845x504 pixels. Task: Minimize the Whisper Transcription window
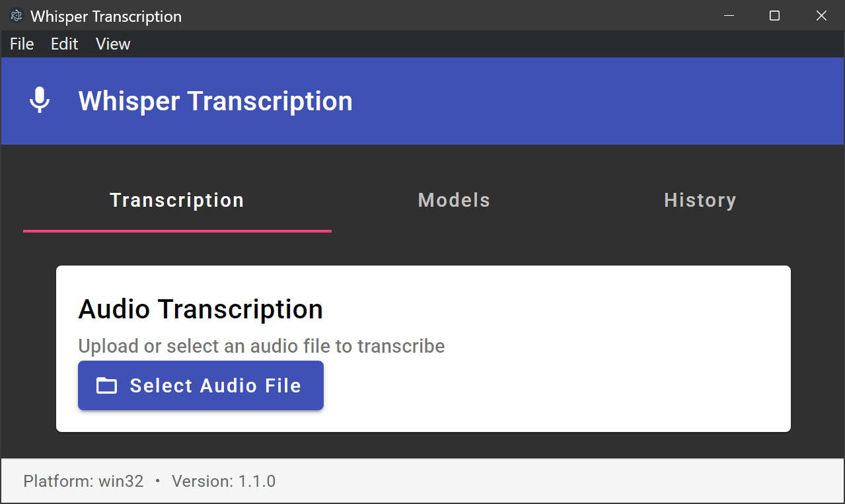click(729, 15)
